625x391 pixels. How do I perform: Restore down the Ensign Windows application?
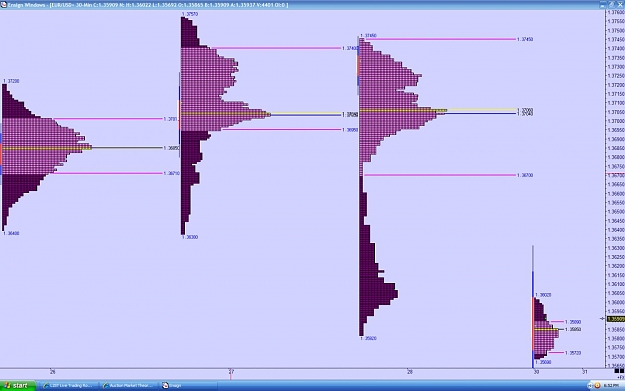pos(611,5)
